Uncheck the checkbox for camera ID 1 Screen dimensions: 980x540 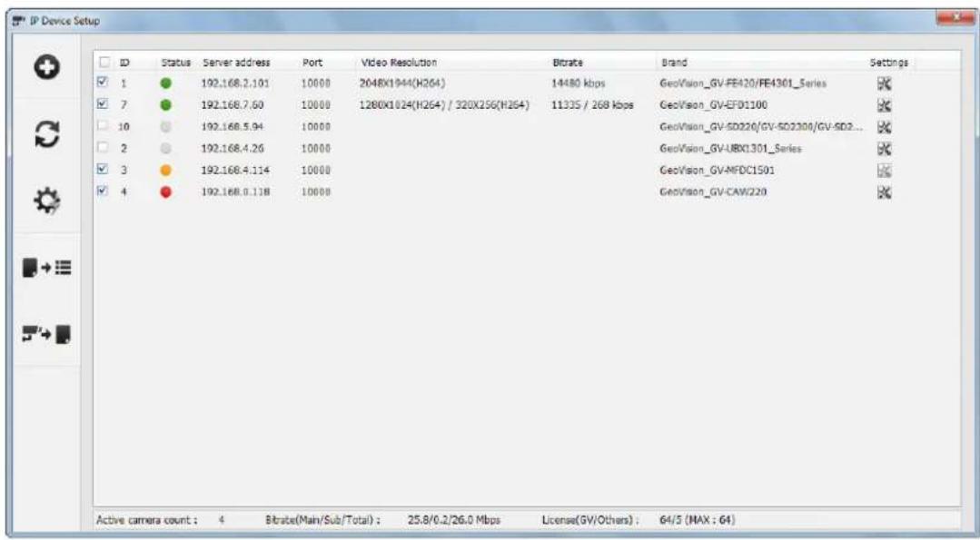pos(104,82)
